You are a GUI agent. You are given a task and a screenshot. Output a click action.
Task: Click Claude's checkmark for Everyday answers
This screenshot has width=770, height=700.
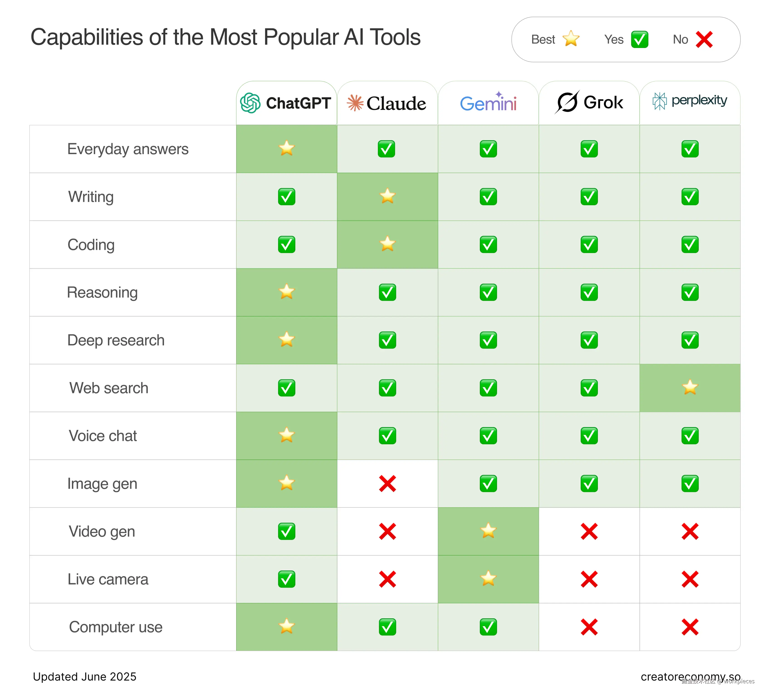[x=386, y=149]
